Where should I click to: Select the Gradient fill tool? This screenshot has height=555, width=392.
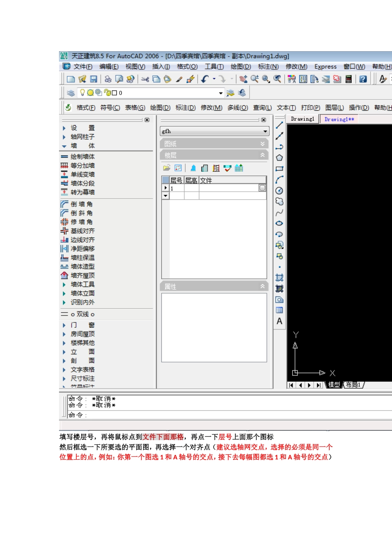tap(279, 289)
